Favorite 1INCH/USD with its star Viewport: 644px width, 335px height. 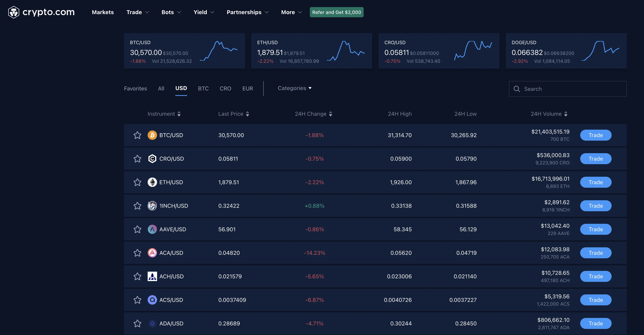point(137,206)
